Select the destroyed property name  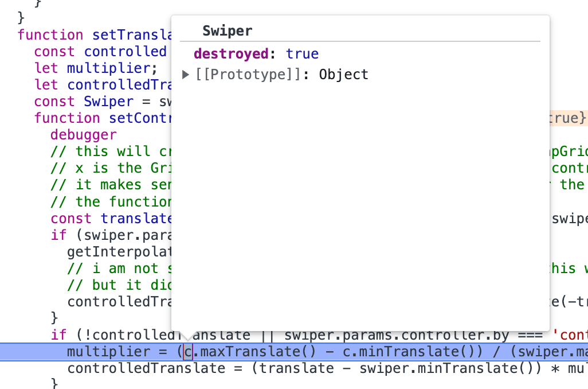click(231, 54)
